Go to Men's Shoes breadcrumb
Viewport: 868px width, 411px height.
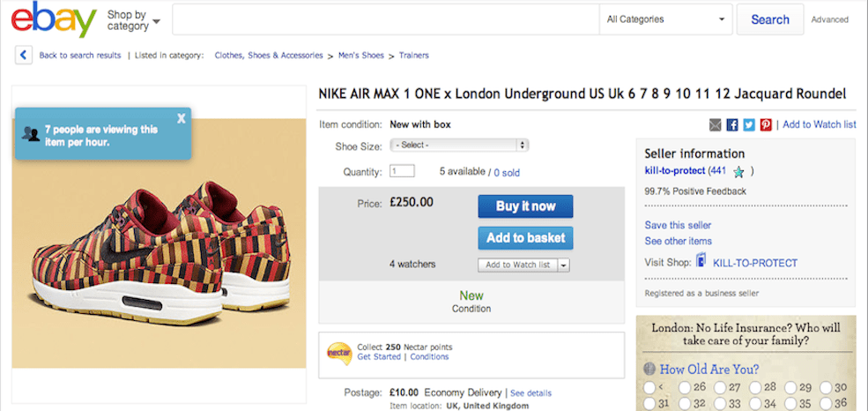click(x=361, y=56)
